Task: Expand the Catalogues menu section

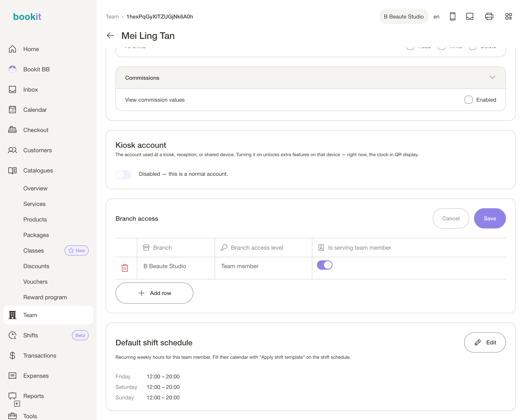Action: point(48,171)
